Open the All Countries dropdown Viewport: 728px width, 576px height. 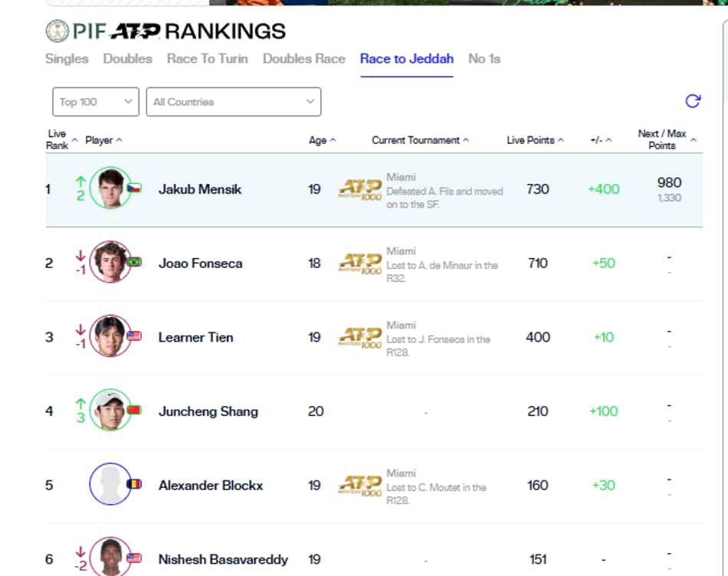pos(234,102)
